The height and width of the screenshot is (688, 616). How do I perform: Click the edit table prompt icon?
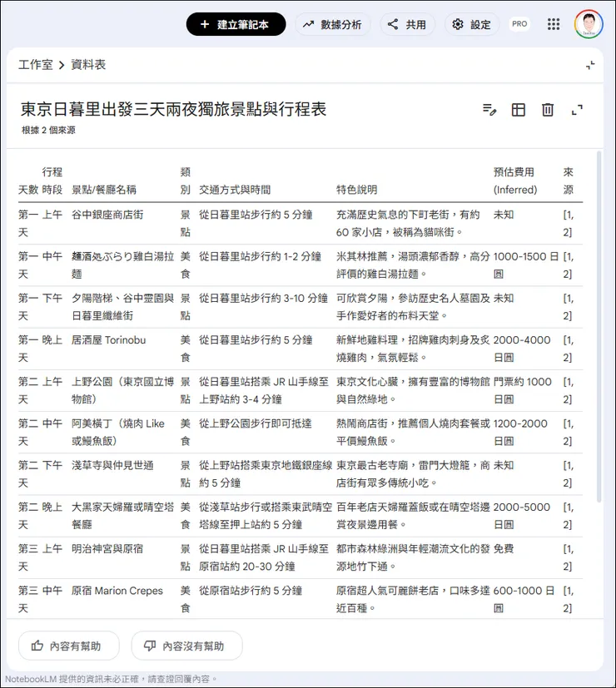pos(489,110)
